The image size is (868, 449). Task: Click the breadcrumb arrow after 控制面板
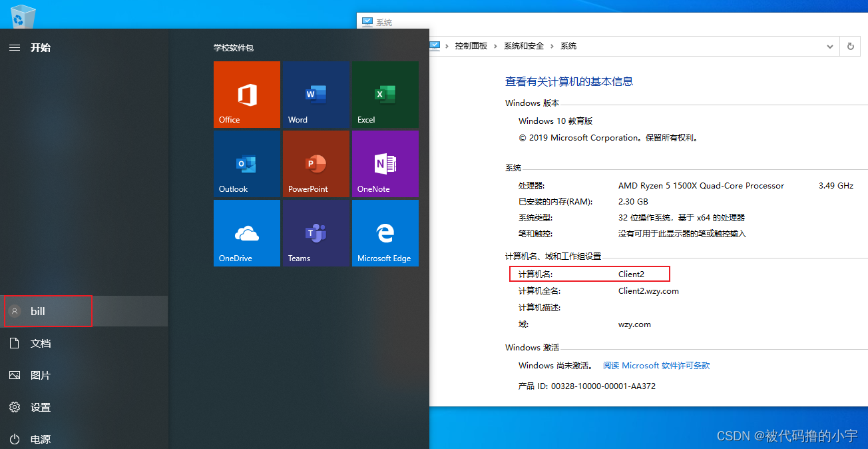click(496, 46)
